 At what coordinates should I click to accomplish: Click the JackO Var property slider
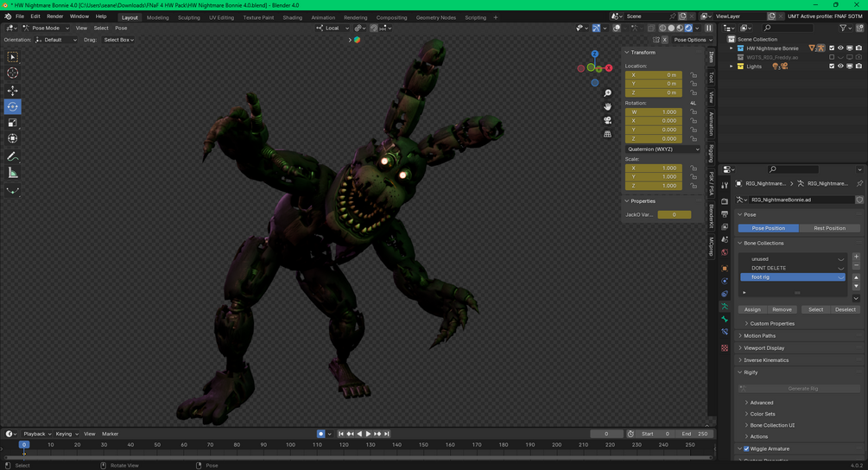(674, 214)
